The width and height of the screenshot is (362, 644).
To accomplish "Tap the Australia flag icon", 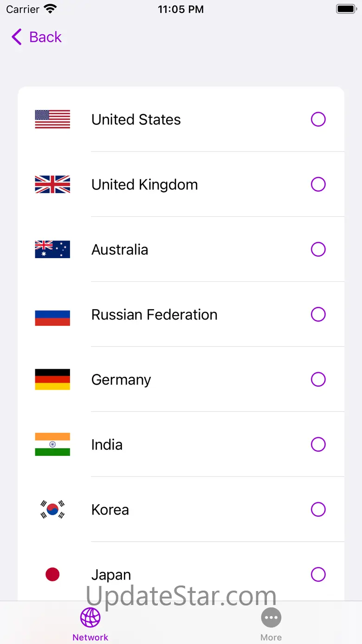I will click(52, 249).
